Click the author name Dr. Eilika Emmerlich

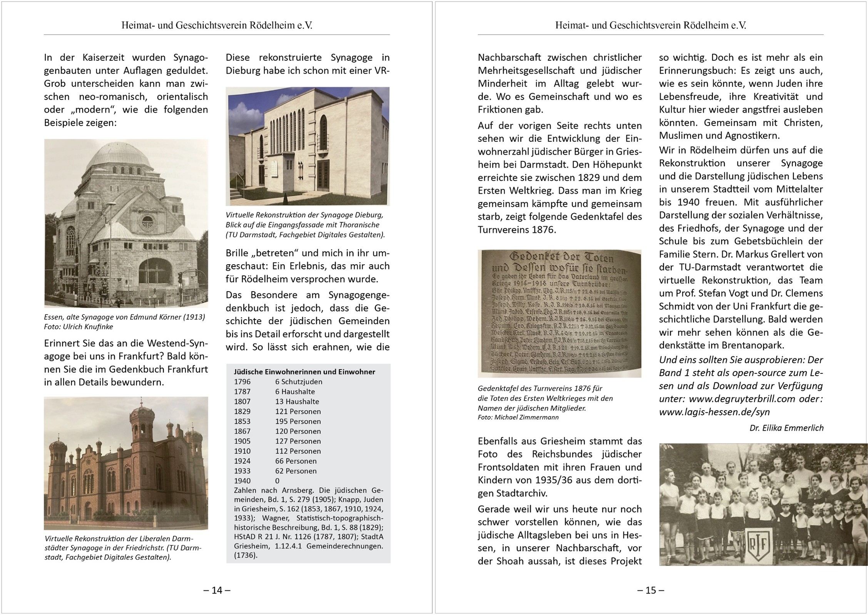pyautogui.click(x=786, y=428)
